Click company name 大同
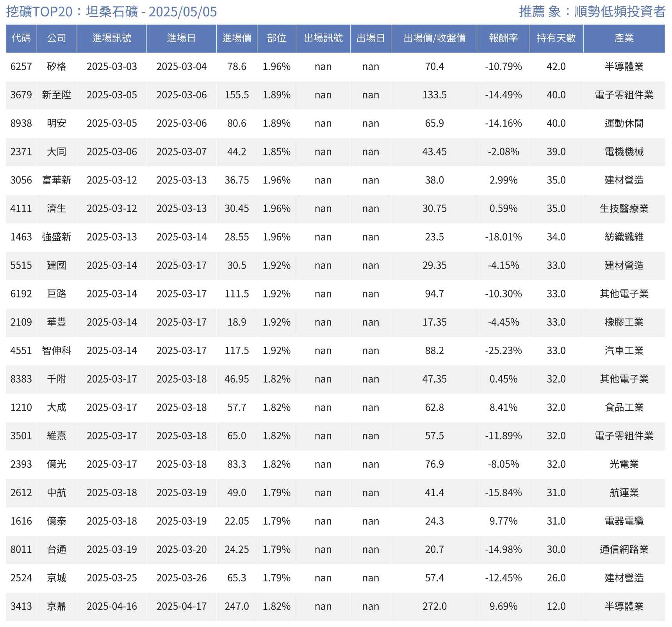This screenshot has height=627, width=672. point(57,152)
